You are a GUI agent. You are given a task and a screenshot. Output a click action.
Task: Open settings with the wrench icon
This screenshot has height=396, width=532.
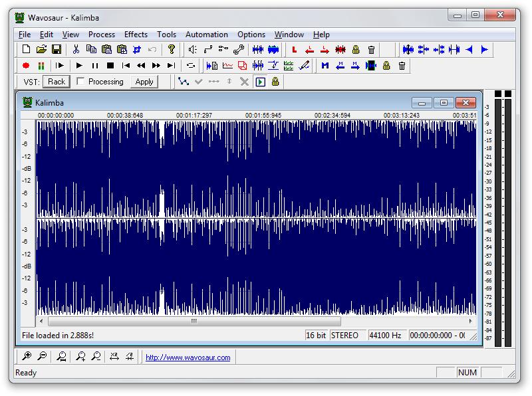coord(239,49)
